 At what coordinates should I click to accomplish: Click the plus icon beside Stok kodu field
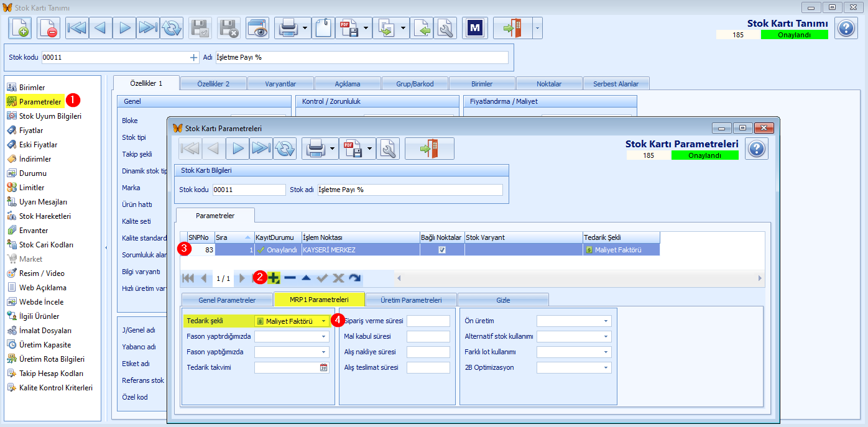click(x=193, y=58)
